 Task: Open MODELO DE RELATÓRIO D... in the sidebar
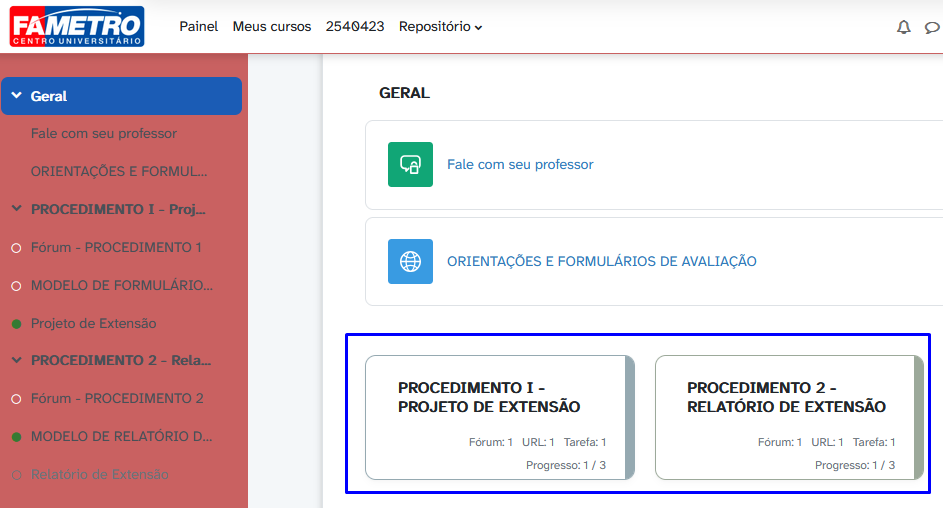(x=121, y=436)
